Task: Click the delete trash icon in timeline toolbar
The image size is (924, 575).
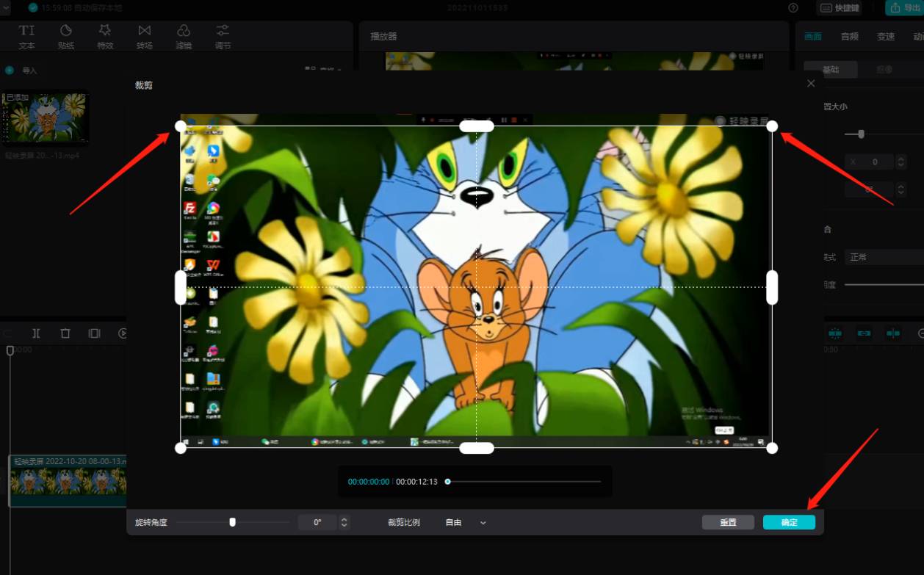Action: point(65,333)
